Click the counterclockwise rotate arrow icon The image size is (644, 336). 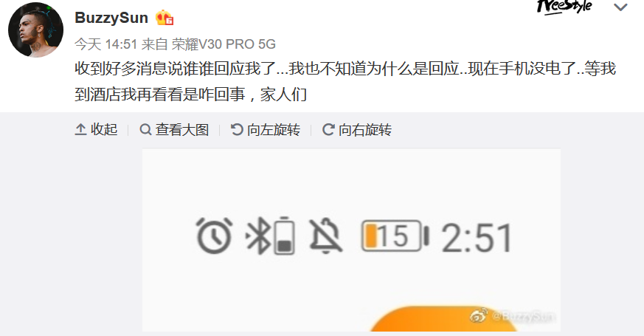click(237, 129)
